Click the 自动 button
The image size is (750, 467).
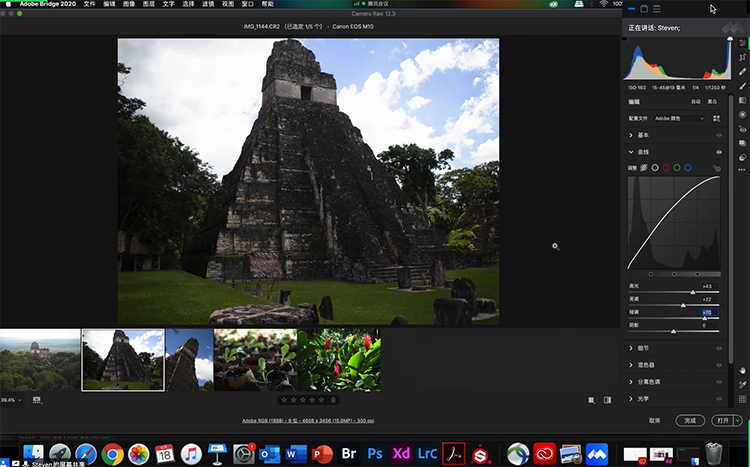695,102
